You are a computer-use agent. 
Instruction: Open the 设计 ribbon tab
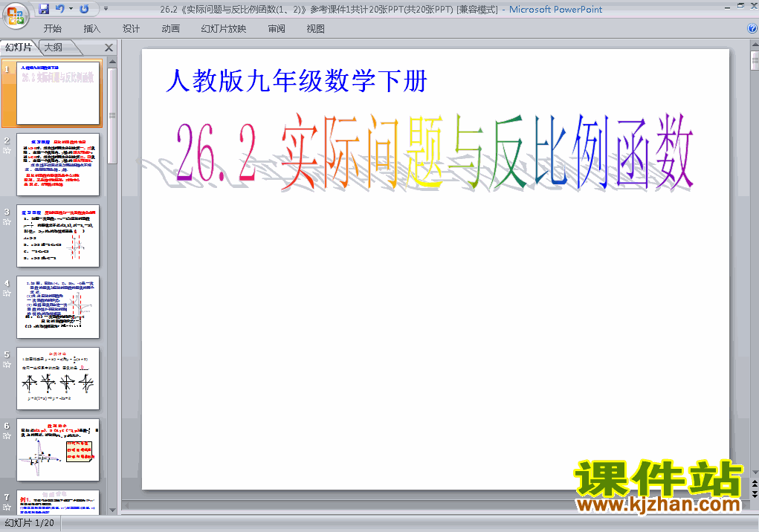[131, 29]
